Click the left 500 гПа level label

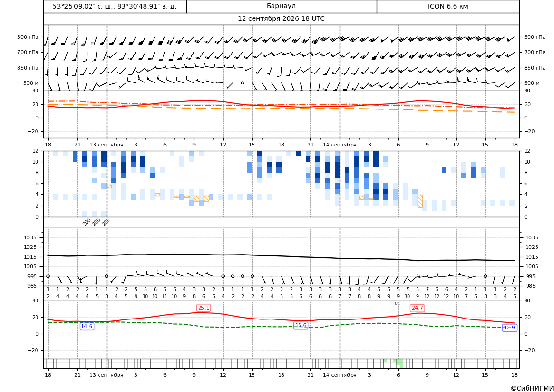(x=28, y=37)
